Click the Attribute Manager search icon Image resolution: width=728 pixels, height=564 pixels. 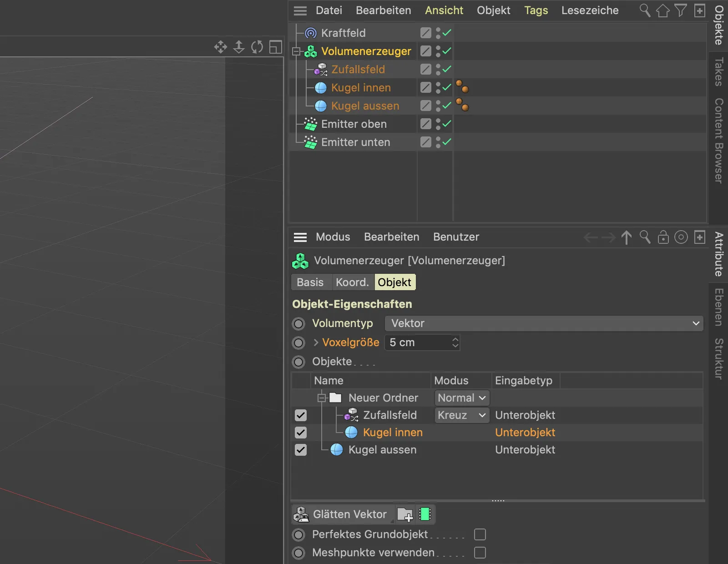[645, 237]
